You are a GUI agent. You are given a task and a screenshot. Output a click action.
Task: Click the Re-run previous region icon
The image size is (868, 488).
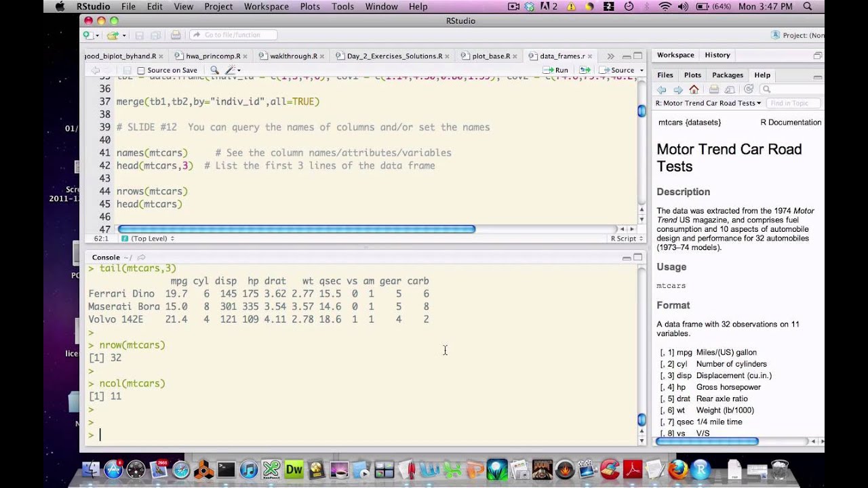tap(585, 70)
